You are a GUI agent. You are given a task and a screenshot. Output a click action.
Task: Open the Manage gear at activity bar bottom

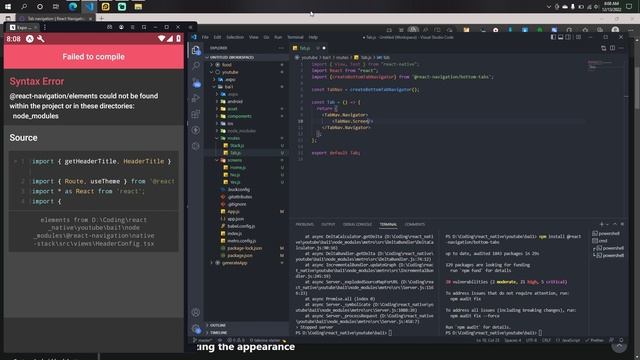tap(196, 329)
